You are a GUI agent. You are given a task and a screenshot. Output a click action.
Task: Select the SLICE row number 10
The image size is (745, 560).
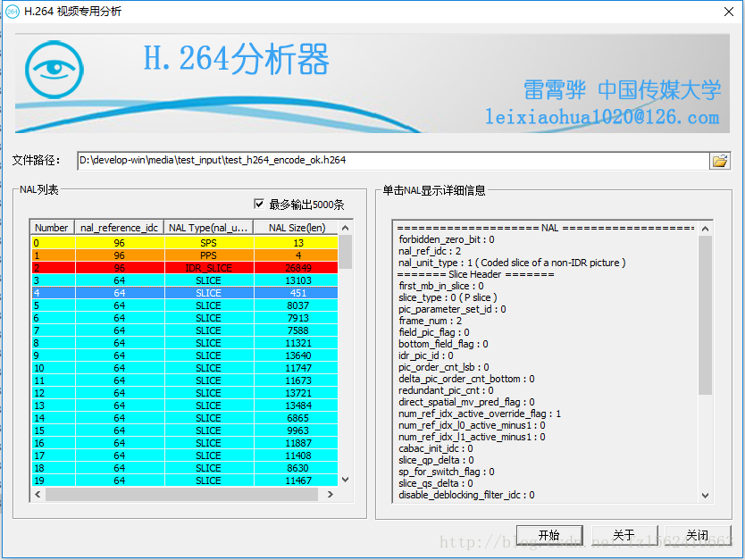(185, 368)
